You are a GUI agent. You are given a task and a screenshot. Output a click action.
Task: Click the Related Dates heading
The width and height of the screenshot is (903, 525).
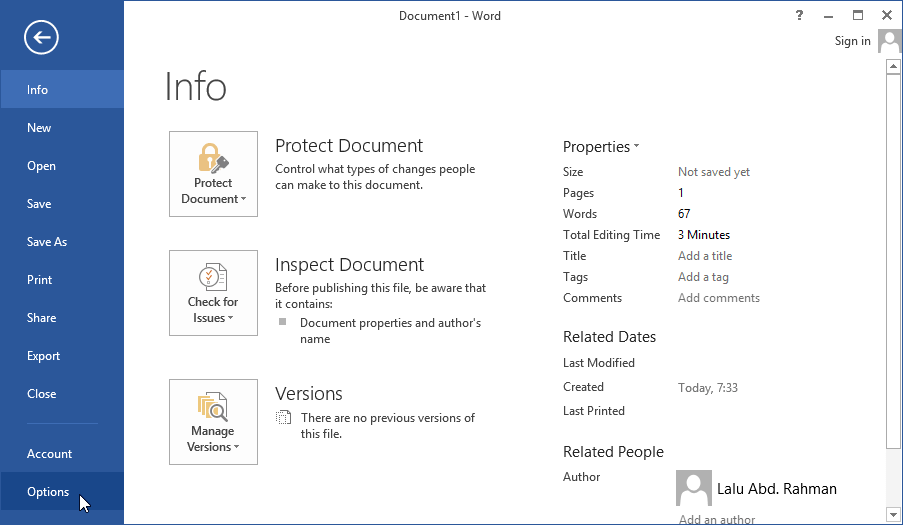pyautogui.click(x=609, y=337)
